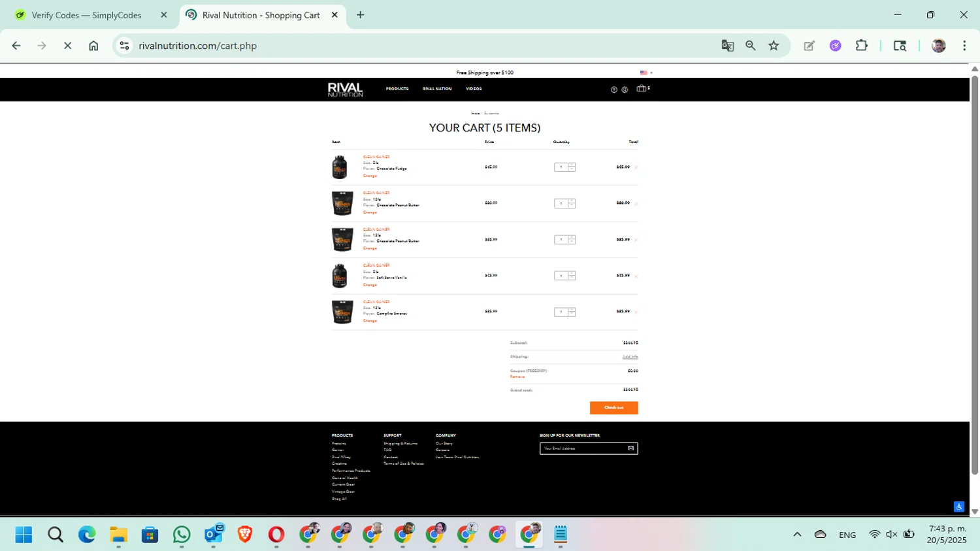Open the RIVAL NATION nav menu
This screenshot has width=980, height=551.
coord(437,89)
